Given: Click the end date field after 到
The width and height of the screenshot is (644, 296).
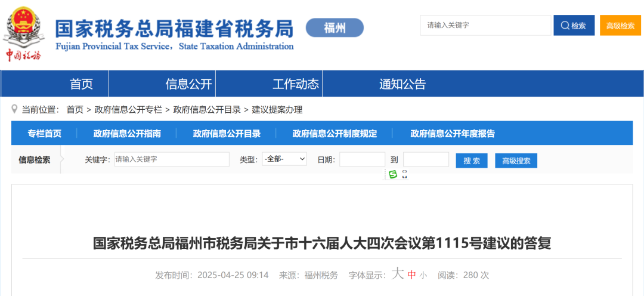Looking at the screenshot, I should [x=426, y=159].
